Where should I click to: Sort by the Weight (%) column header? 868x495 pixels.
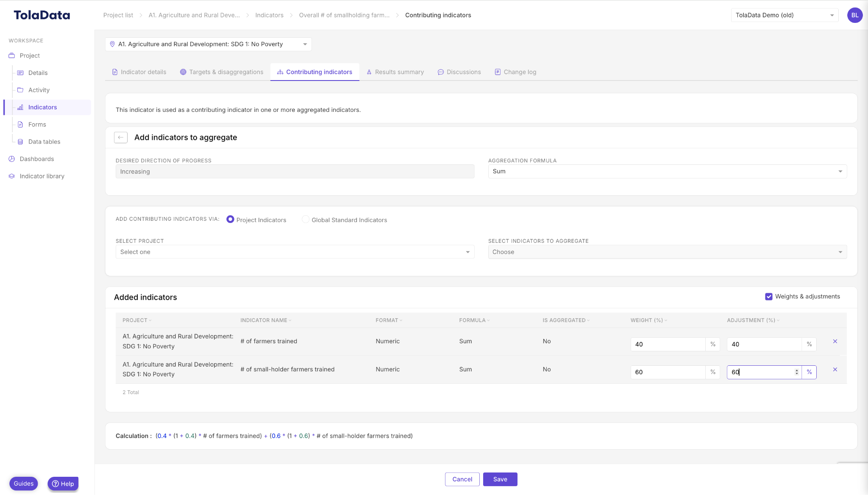point(648,320)
